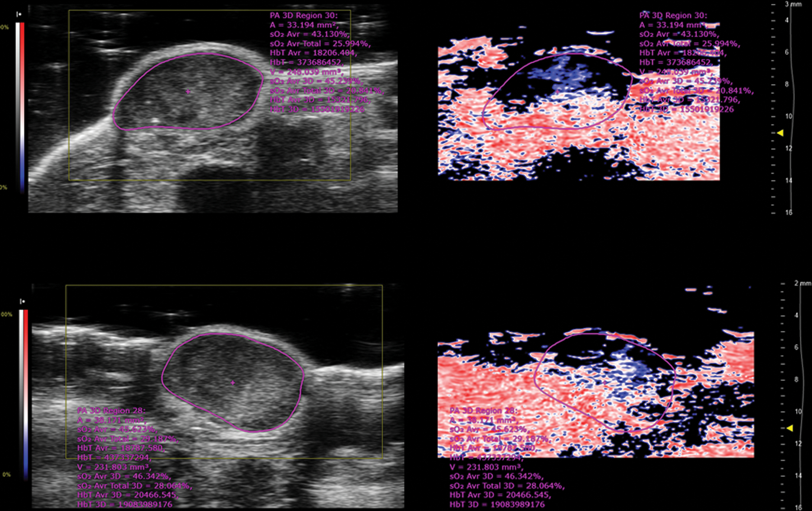Click depth tick '6' on lower depth ruler
The width and height of the screenshot is (812, 511).
pyautogui.click(x=796, y=347)
